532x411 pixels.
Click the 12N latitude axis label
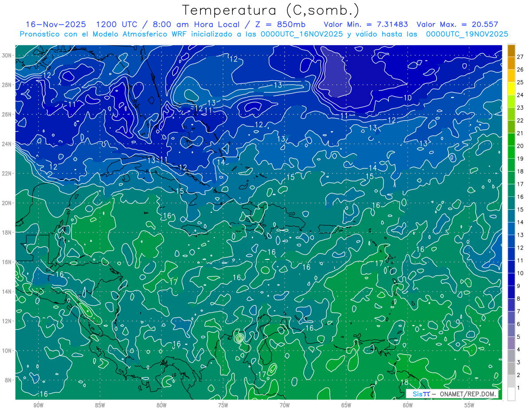click(x=7, y=321)
